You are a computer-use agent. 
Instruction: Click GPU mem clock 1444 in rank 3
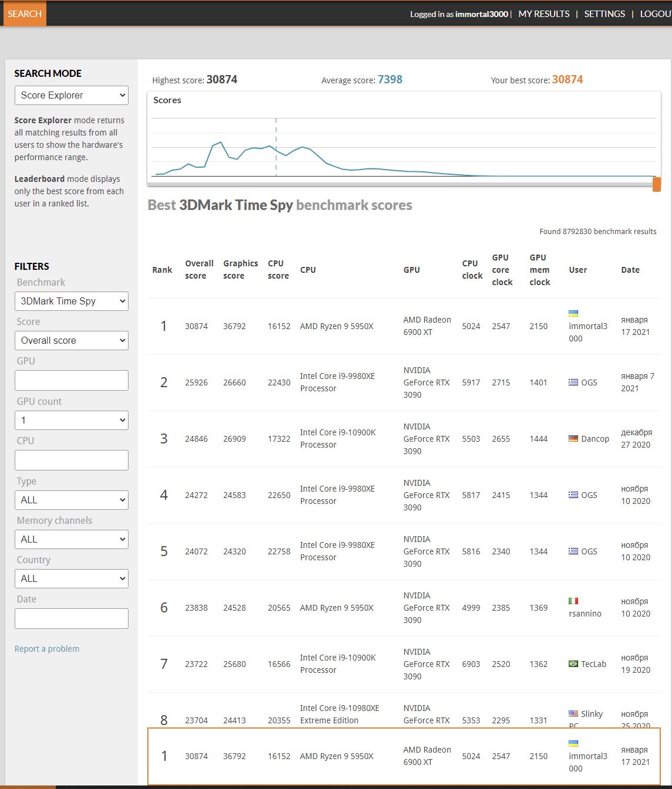point(538,439)
